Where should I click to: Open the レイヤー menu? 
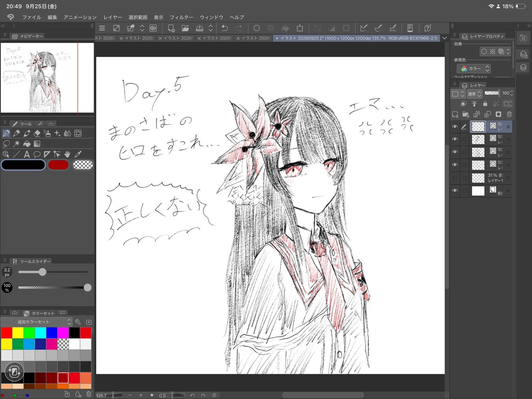click(x=113, y=17)
